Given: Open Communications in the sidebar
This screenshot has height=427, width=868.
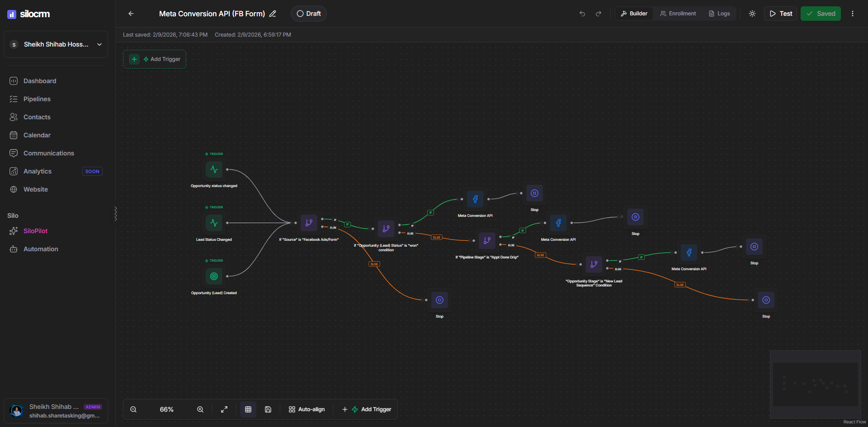Looking at the screenshot, I should coord(49,153).
